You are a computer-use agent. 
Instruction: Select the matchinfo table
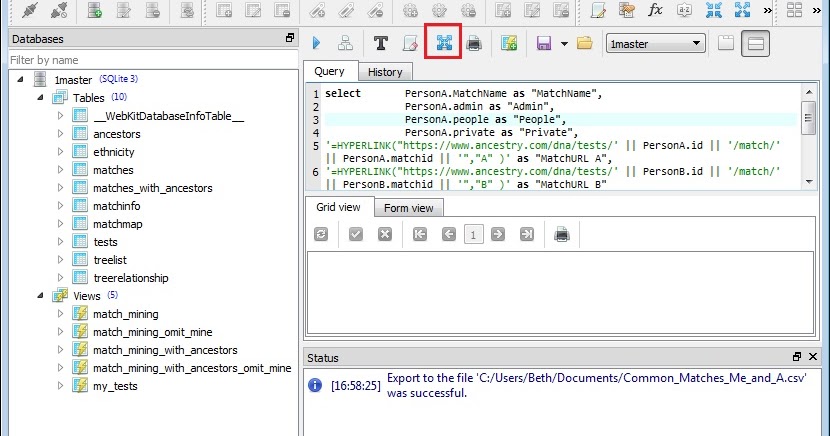[x=116, y=206]
